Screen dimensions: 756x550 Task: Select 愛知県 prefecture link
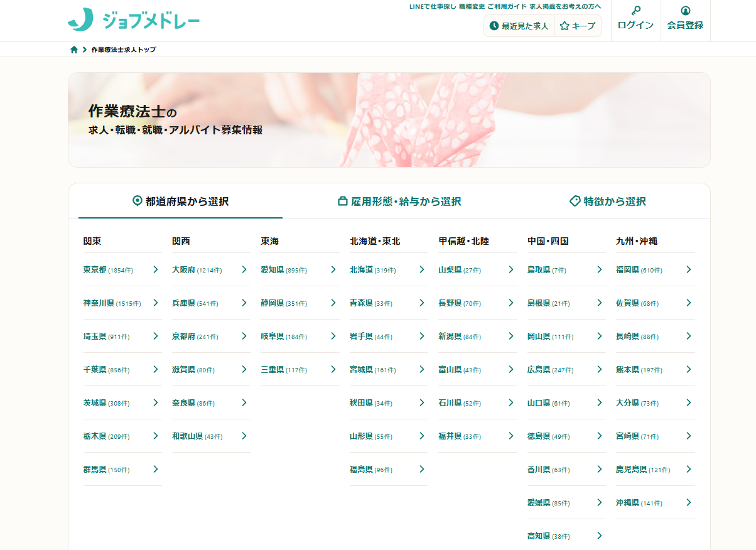pos(273,270)
